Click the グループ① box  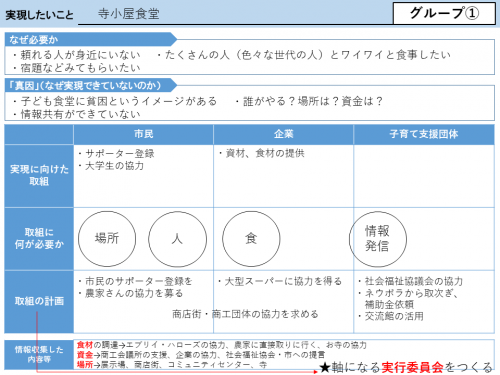pyautogui.click(x=444, y=13)
